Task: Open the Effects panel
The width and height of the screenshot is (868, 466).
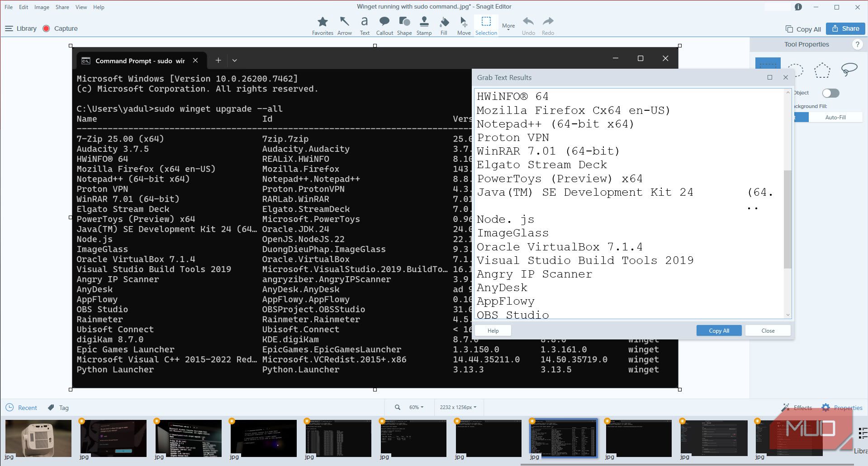Action: tap(797, 407)
